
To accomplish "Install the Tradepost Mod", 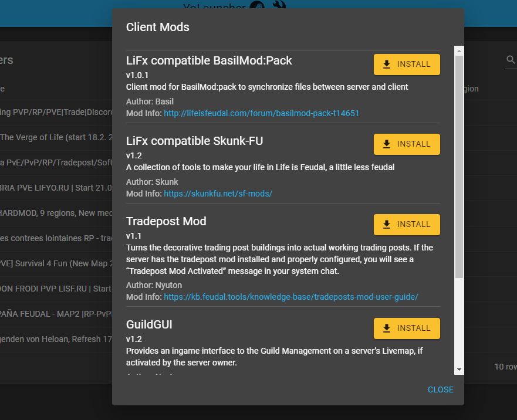I will pyautogui.click(x=407, y=225).
